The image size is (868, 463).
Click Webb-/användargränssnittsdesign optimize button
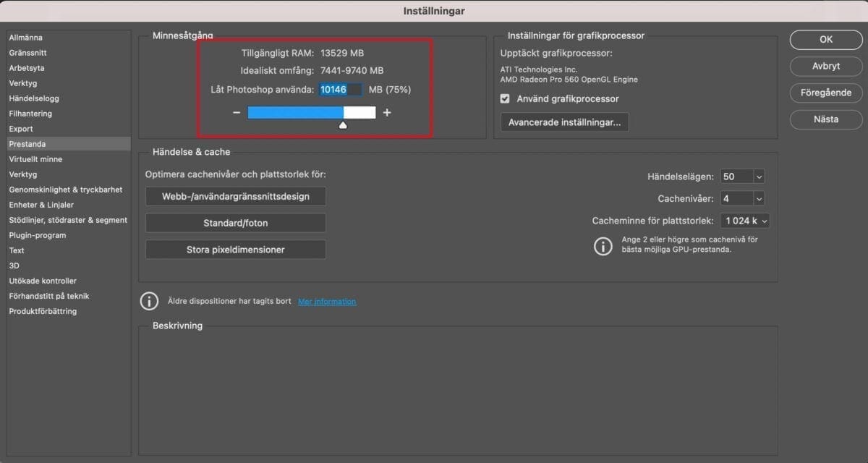236,196
